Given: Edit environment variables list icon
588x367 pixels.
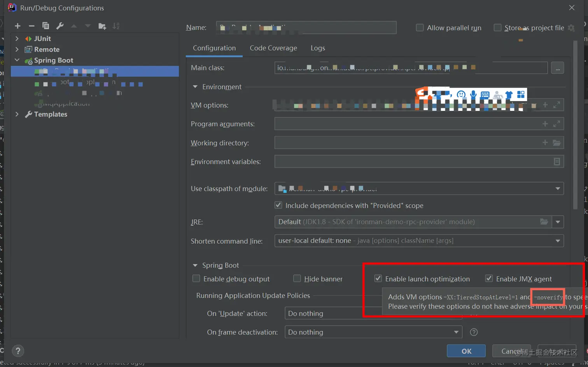Looking at the screenshot, I should pos(557,161).
